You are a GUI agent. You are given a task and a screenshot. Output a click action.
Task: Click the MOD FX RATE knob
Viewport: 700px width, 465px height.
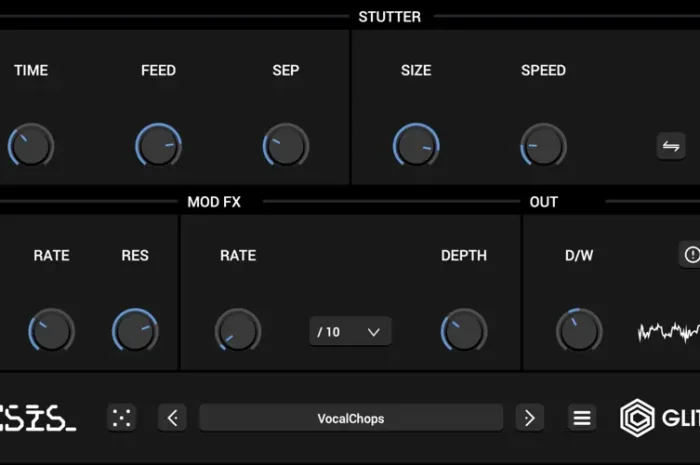pos(238,331)
